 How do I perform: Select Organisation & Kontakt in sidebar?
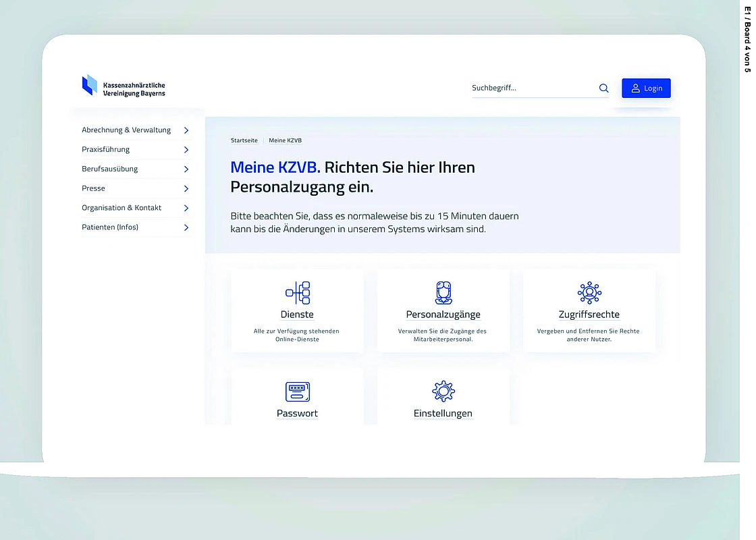[122, 208]
